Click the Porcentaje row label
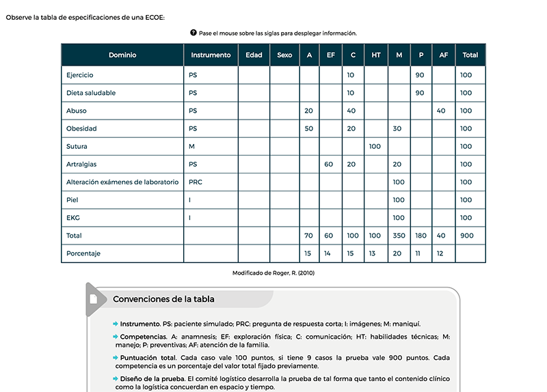The image size is (547, 392). 83,253
